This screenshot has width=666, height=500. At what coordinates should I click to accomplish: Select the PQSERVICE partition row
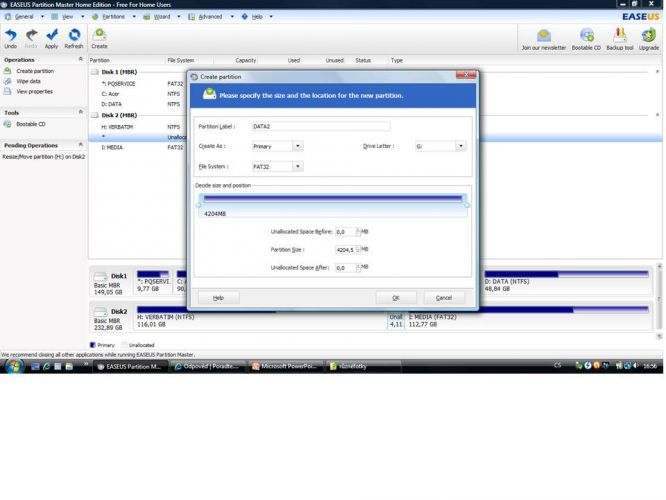pyautogui.click(x=137, y=84)
